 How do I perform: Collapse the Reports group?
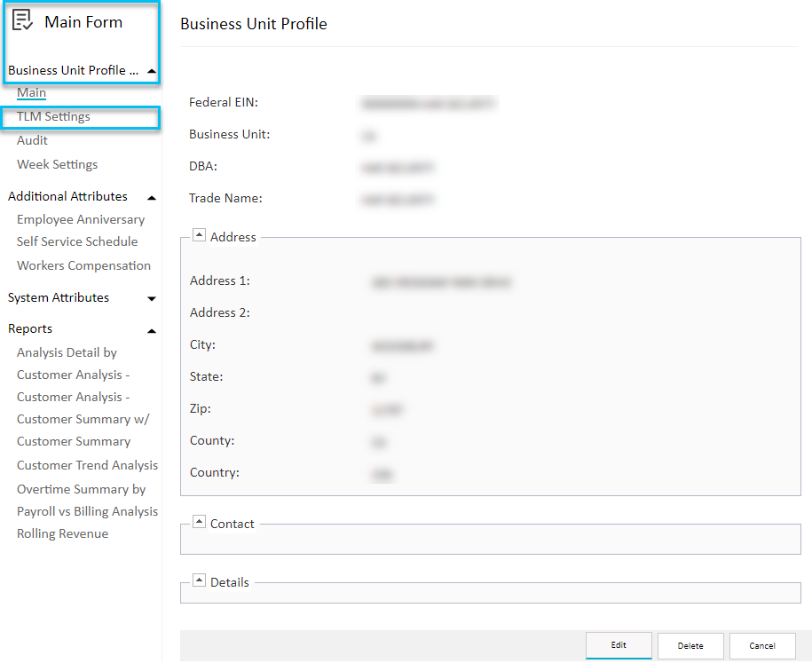(x=152, y=328)
